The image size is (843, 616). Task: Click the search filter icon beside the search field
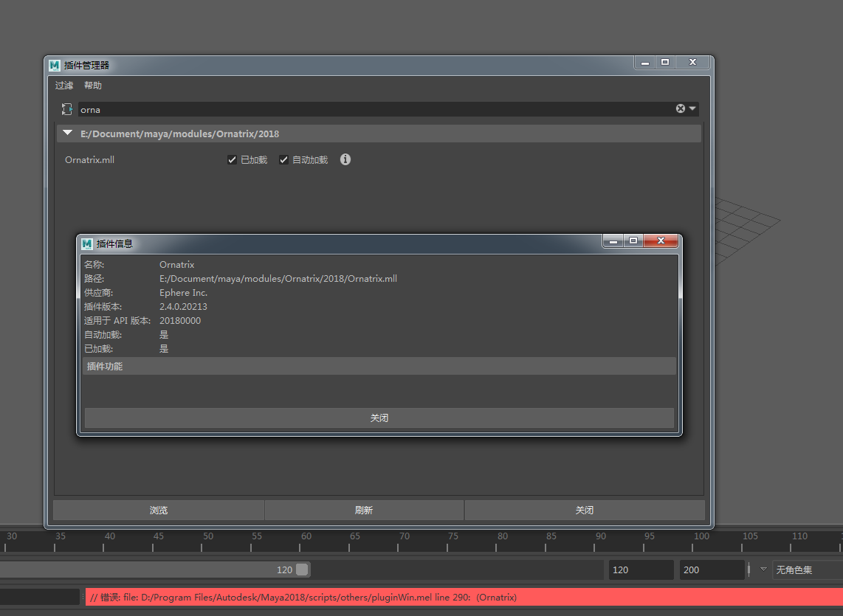(66, 109)
